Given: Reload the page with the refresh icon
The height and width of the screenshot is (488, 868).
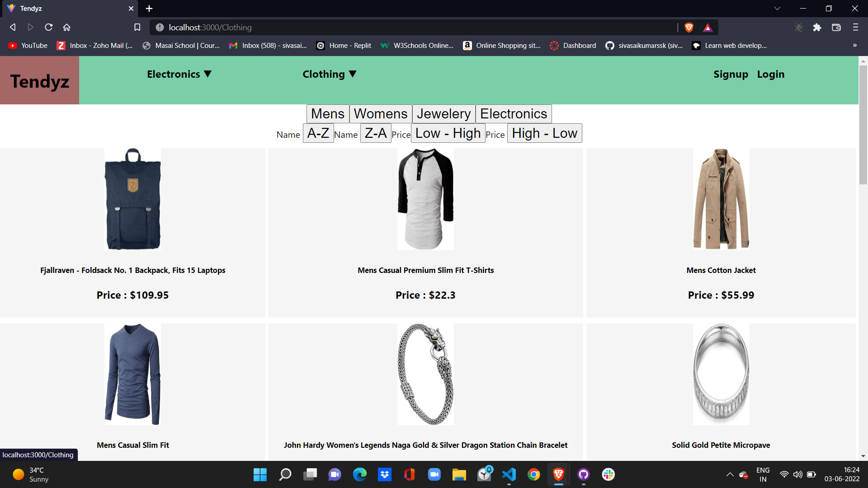Looking at the screenshot, I should click(x=48, y=28).
